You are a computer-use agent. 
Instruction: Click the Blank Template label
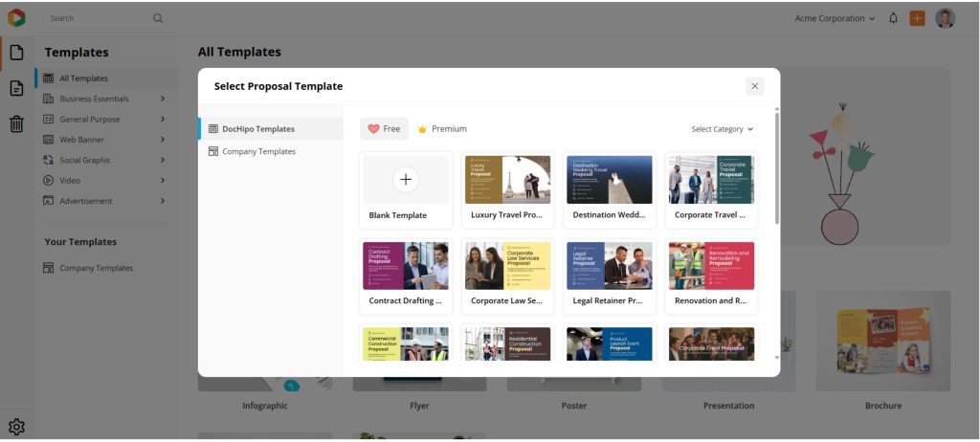point(397,215)
